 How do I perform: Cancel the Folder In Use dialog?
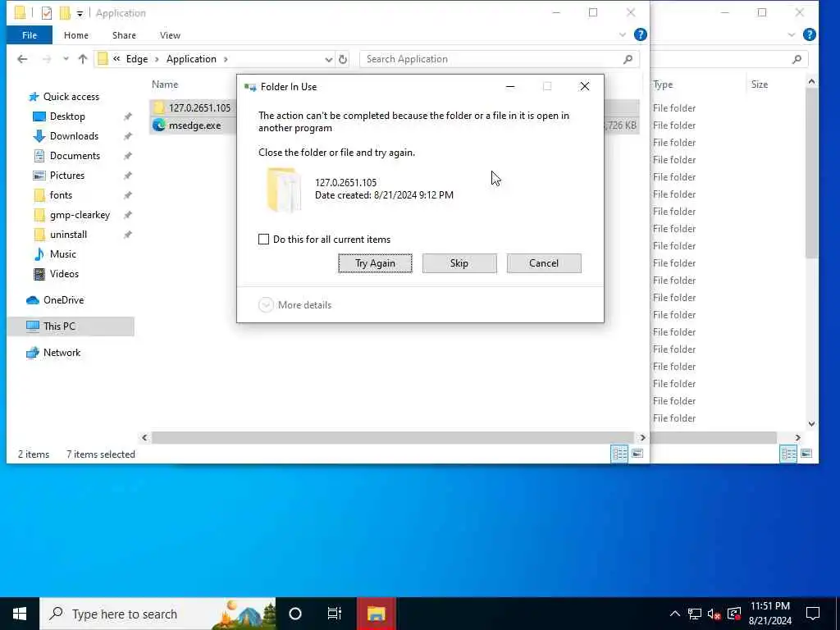[544, 263]
